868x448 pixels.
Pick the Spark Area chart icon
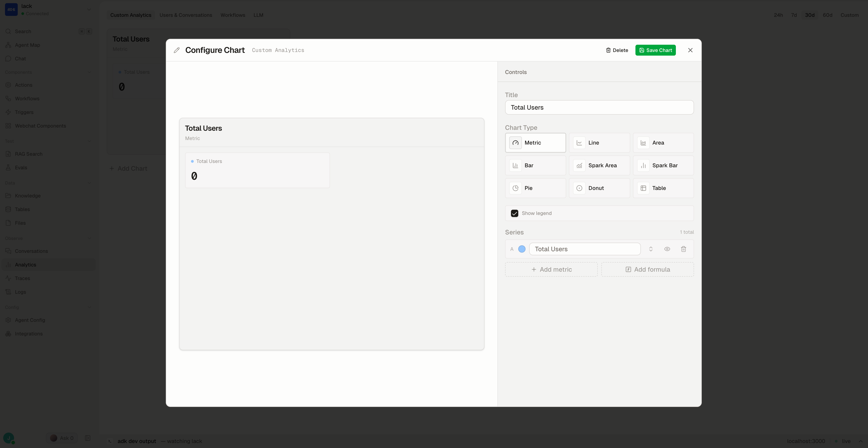click(x=579, y=165)
